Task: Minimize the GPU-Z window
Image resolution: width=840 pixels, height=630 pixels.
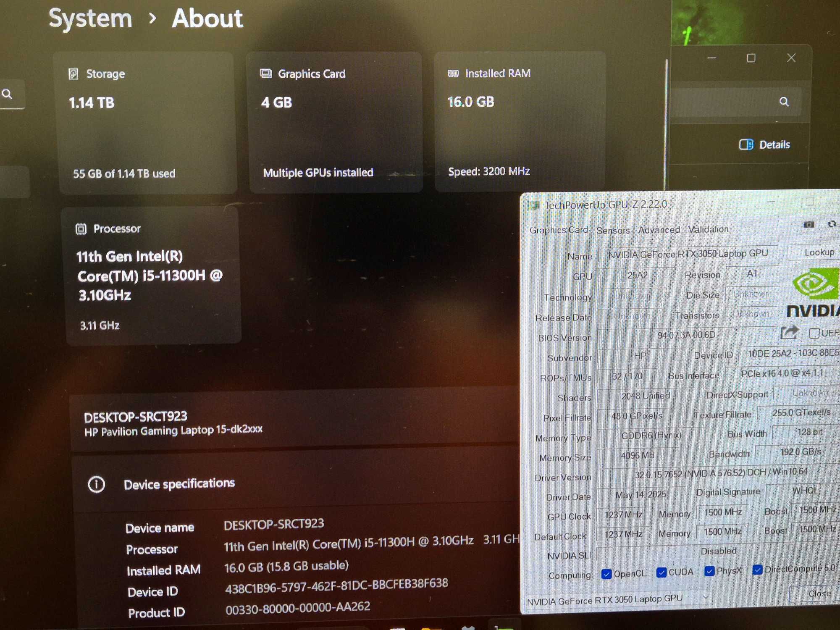Action: pyautogui.click(x=771, y=202)
